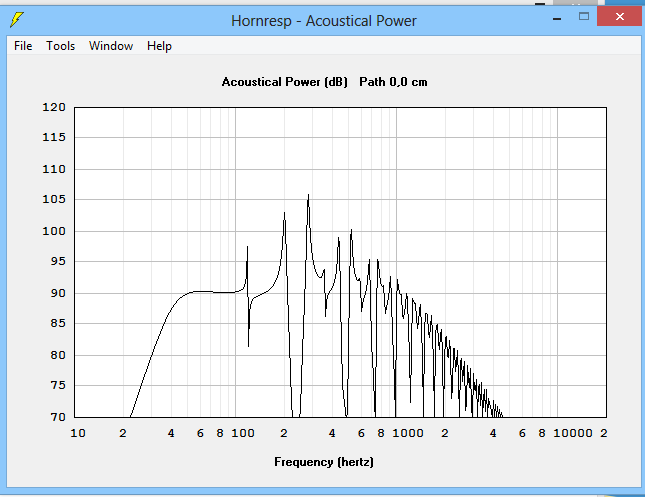
Task: Click the 115 value on the dB axis
Action: 54,137
